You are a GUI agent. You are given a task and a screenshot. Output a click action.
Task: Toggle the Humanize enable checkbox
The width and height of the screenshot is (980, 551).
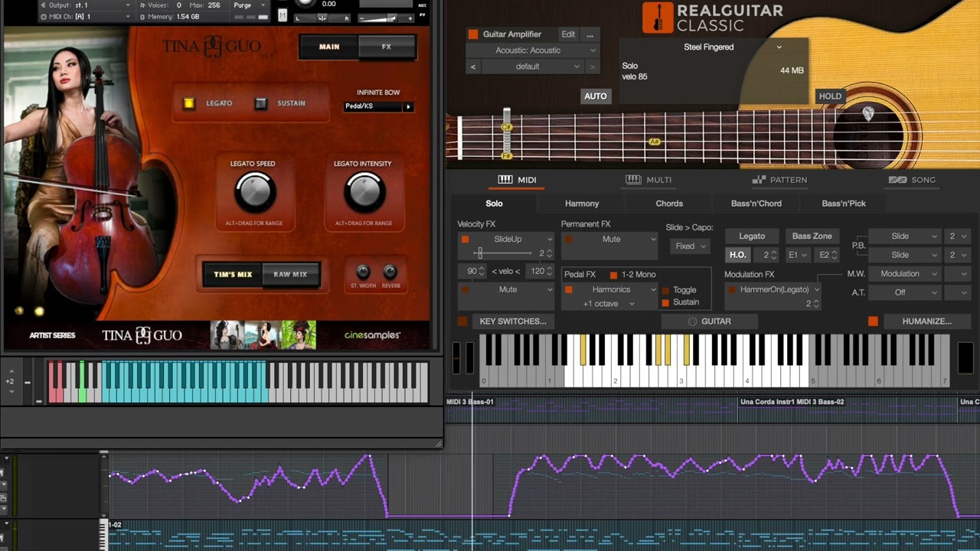873,321
